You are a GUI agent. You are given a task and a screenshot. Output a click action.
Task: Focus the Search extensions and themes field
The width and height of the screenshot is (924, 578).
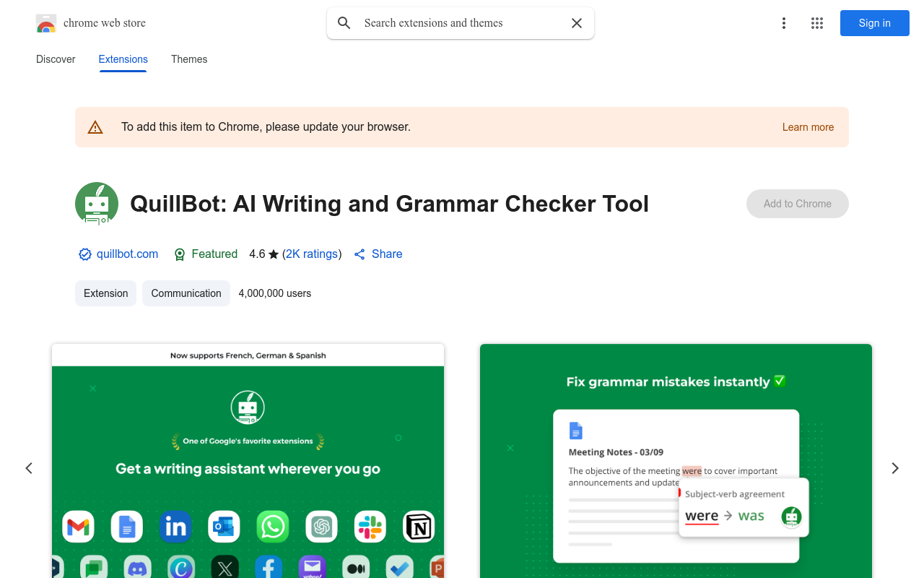pyautogui.click(x=461, y=23)
